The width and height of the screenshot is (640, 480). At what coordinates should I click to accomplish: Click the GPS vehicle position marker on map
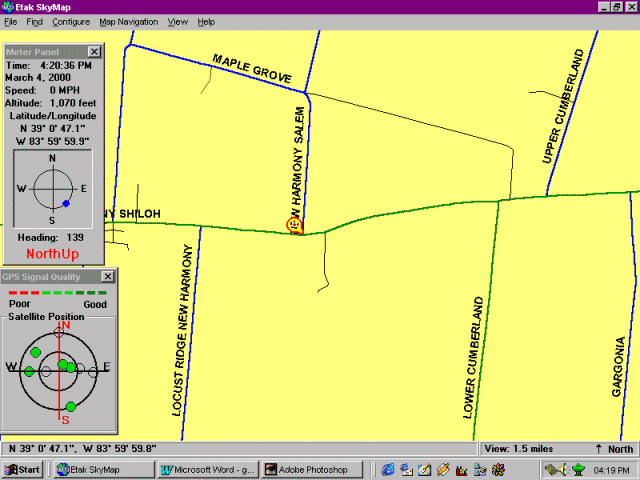[295, 225]
